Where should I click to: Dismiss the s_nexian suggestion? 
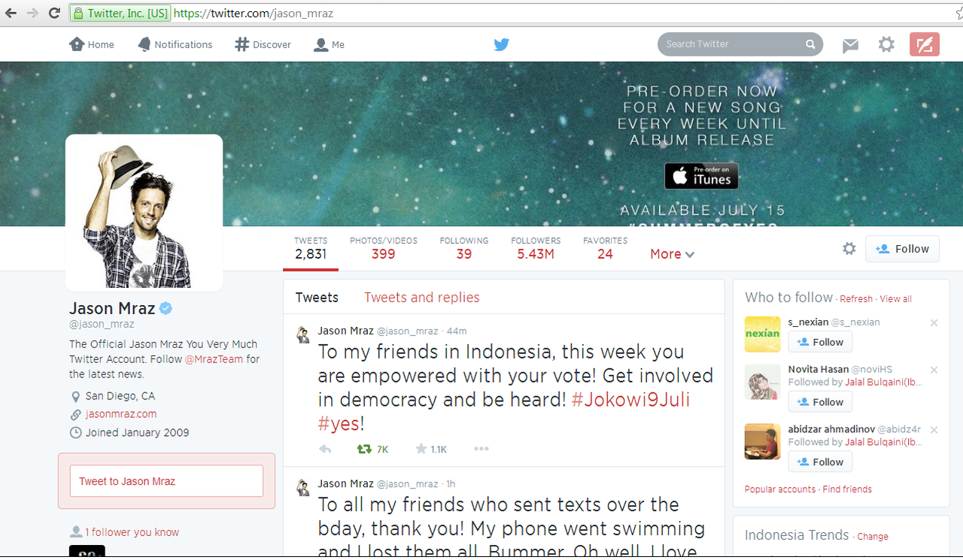tap(934, 322)
